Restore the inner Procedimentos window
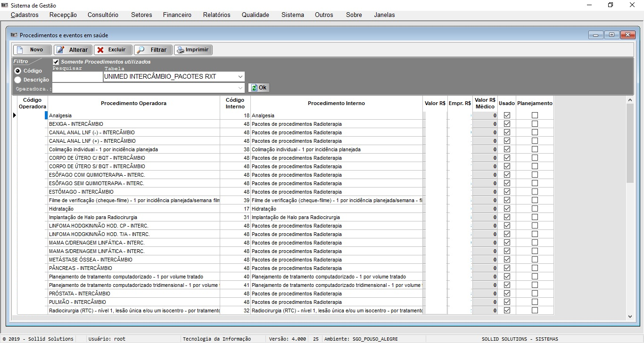644x343 pixels. tap(611, 35)
